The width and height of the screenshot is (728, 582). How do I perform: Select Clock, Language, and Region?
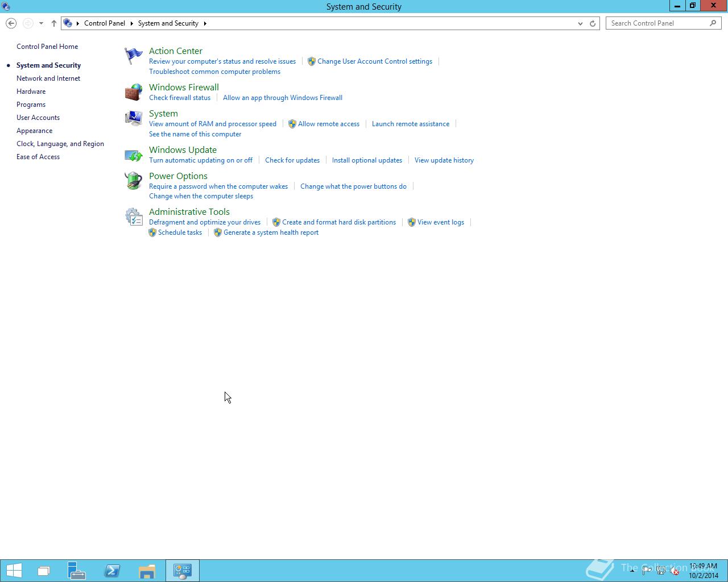(x=60, y=144)
